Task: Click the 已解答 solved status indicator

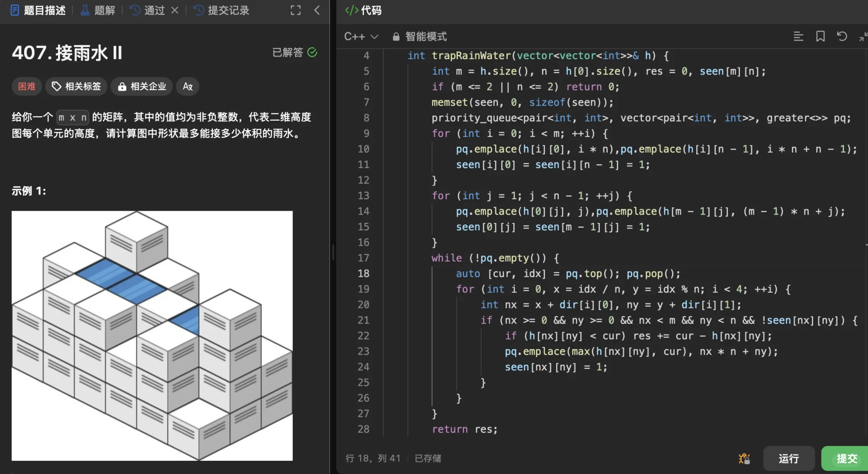Action: click(295, 53)
